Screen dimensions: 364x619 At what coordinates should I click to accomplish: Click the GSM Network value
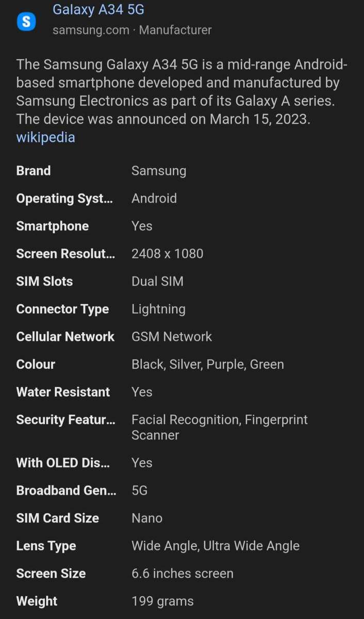click(172, 337)
